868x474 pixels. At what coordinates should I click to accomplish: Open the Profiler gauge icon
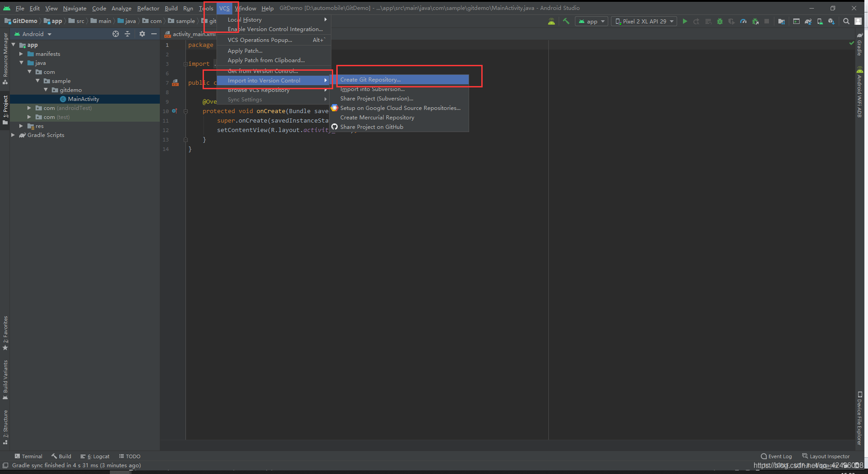tap(743, 21)
